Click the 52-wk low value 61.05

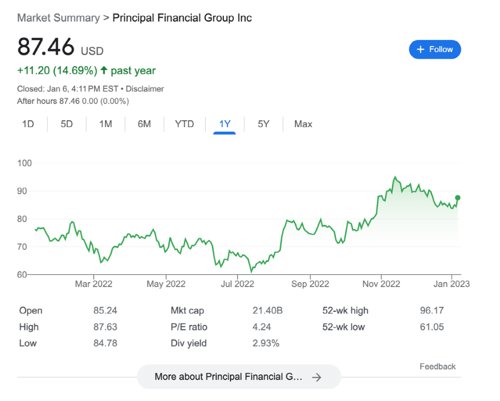[432, 327]
